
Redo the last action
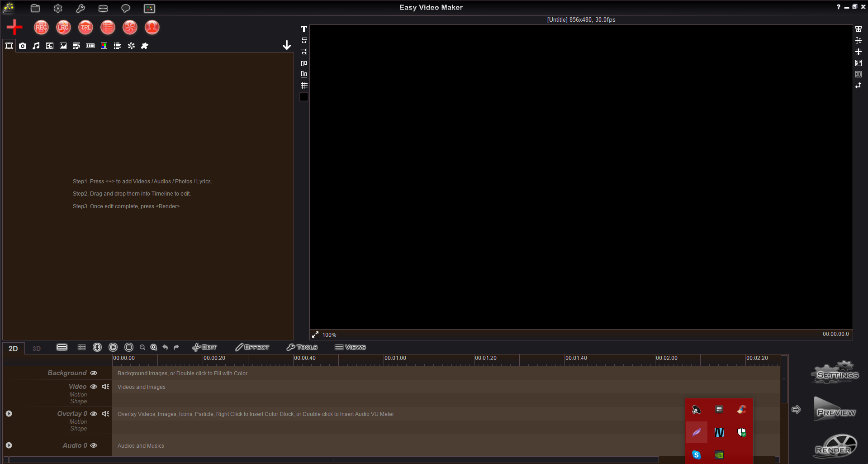tap(176, 347)
